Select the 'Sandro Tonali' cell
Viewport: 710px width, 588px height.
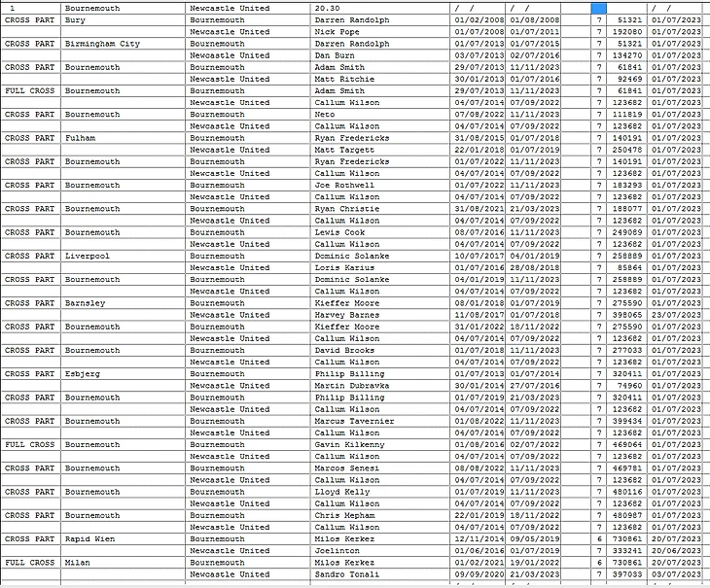[380, 574]
